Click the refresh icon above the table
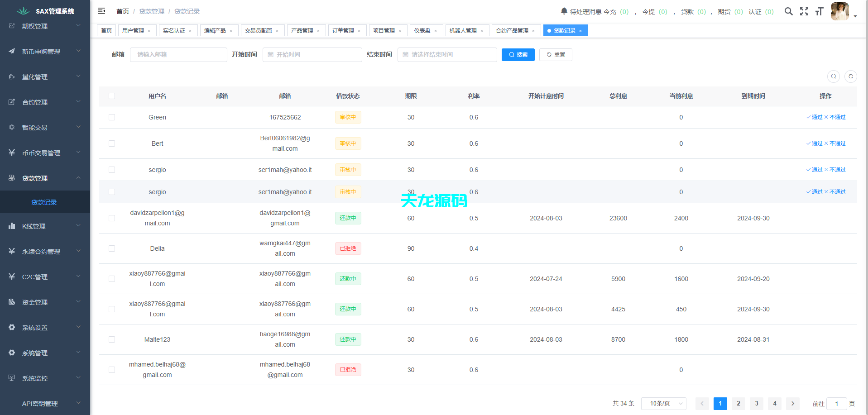 click(851, 76)
